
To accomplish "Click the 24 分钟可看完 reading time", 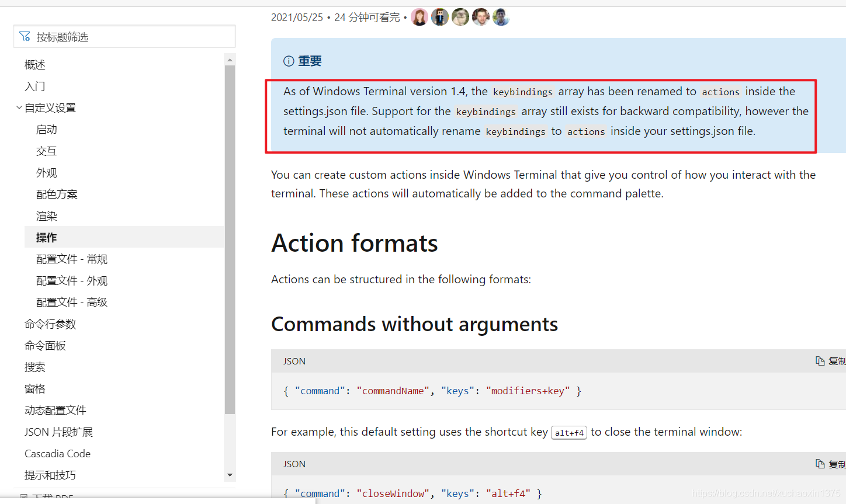I will 367,18.
